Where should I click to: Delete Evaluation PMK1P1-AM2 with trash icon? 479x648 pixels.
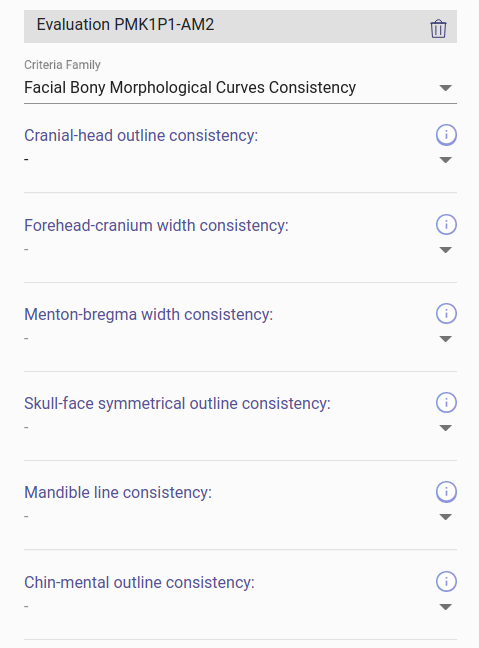438,29
